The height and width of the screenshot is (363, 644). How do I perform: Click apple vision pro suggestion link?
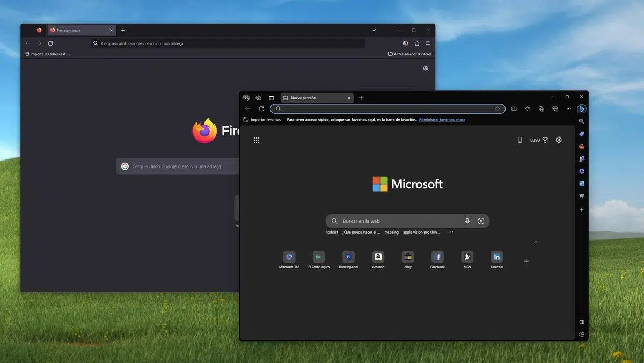click(421, 232)
